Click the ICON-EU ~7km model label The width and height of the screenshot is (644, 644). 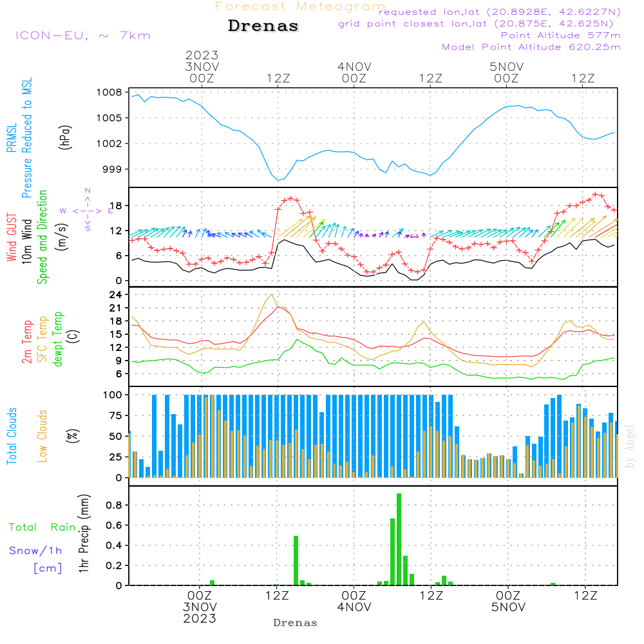[83, 35]
